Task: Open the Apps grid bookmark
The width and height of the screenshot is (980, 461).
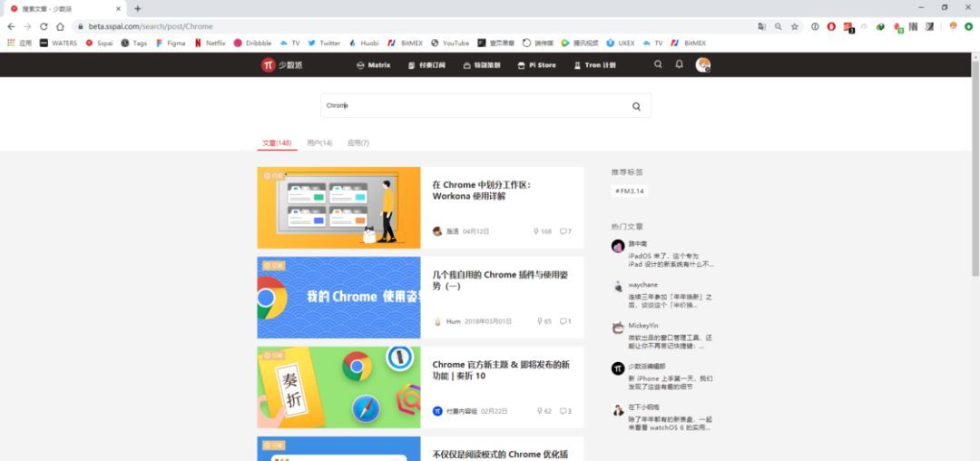Action: click(19, 43)
